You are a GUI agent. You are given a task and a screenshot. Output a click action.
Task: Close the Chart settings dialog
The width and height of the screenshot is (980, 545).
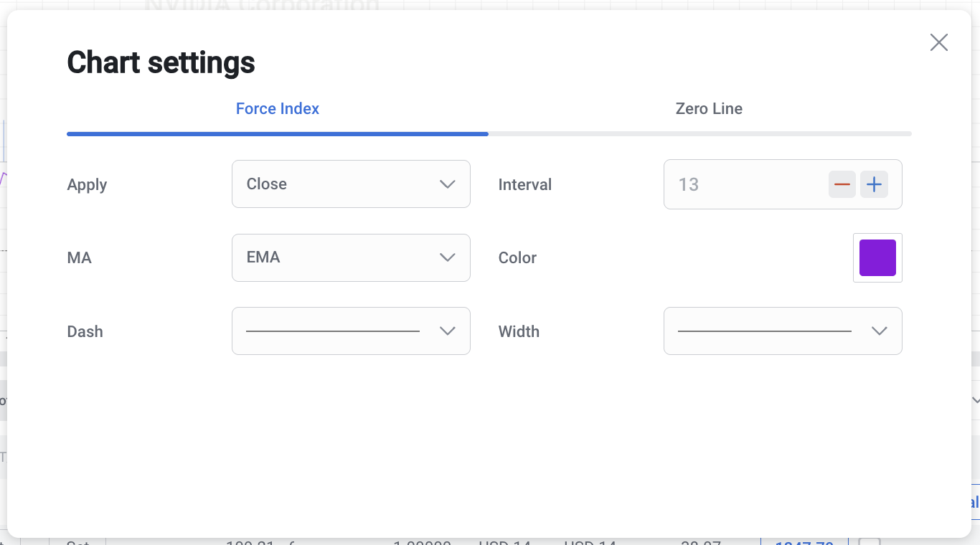coord(938,43)
